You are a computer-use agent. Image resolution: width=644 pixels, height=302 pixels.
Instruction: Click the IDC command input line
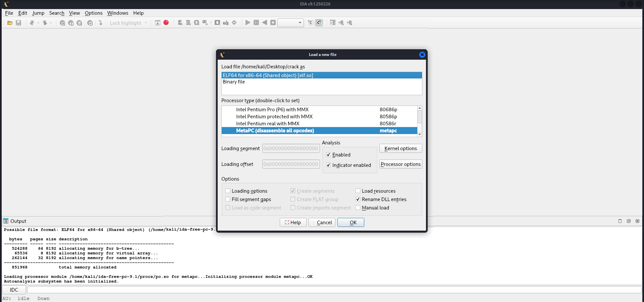coord(334,290)
